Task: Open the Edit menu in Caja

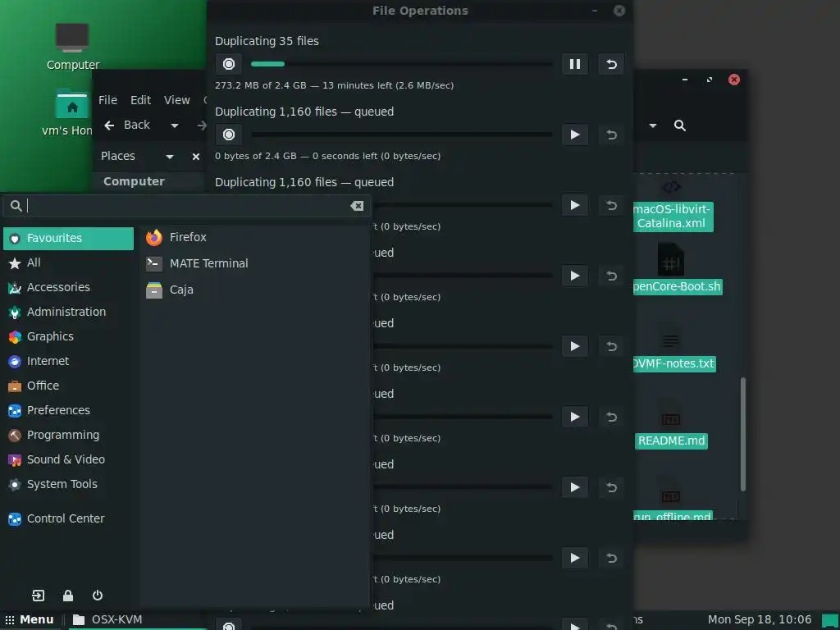Action: [140, 100]
